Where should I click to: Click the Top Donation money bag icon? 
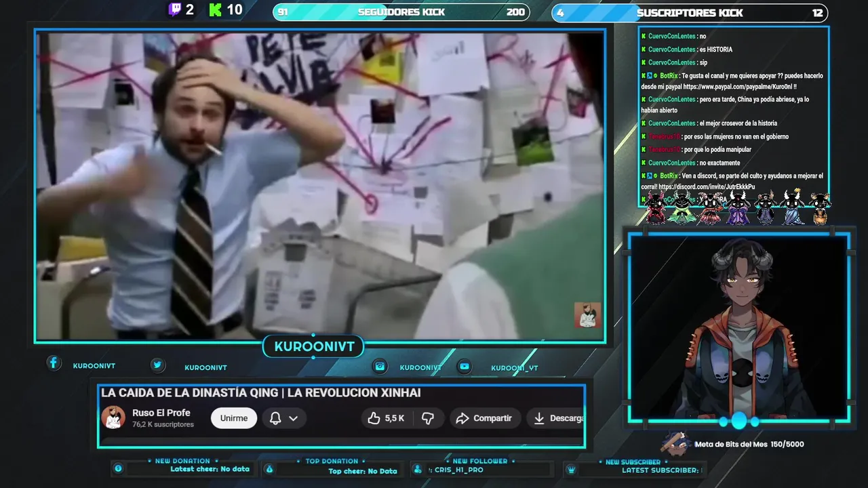[269, 469]
